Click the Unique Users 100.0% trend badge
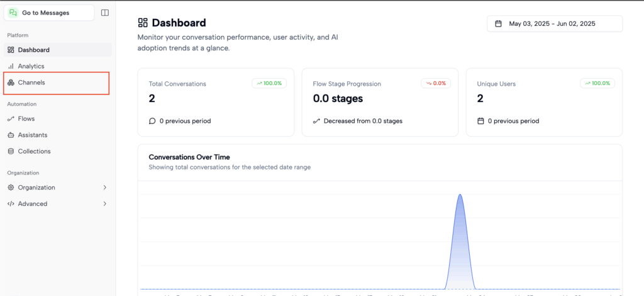 (x=597, y=83)
